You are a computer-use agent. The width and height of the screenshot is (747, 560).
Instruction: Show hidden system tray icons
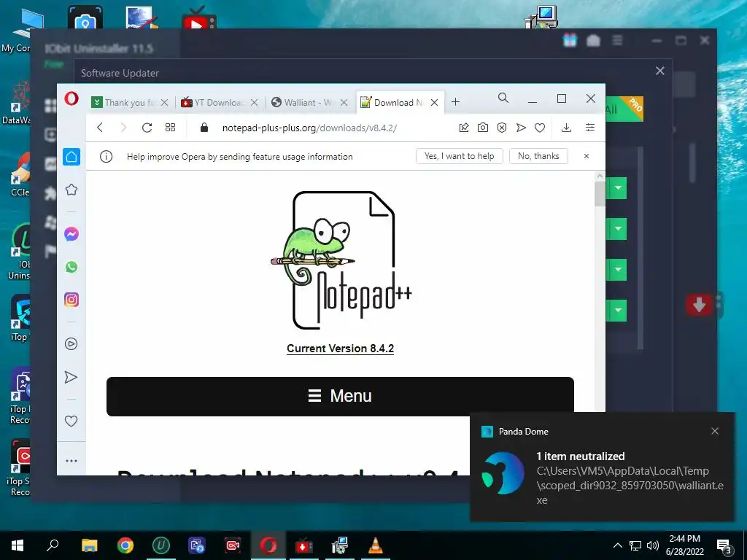[x=617, y=545]
